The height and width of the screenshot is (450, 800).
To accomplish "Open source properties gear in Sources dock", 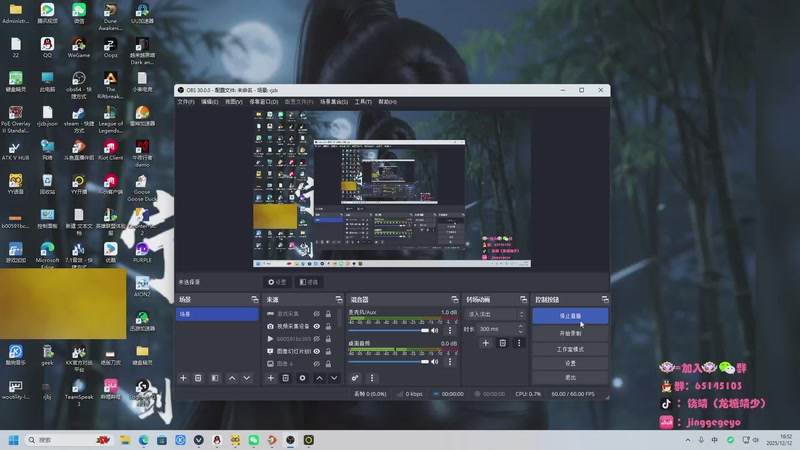I will click(303, 378).
